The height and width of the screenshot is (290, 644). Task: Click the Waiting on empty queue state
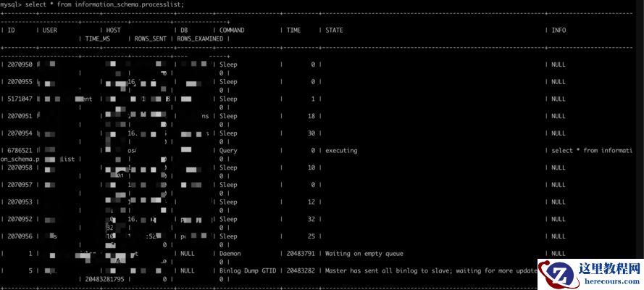point(364,254)
